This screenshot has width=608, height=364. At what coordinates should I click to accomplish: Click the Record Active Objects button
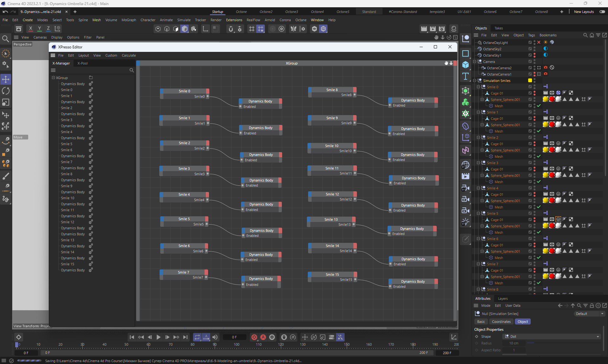[254, 337]
